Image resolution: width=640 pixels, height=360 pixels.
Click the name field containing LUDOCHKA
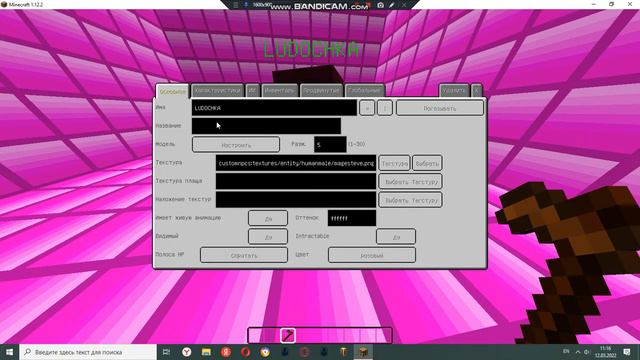click(274, 108)
